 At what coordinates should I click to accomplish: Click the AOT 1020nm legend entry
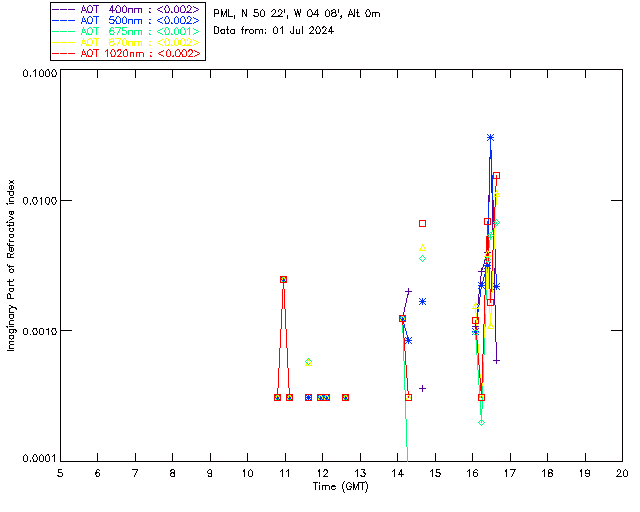[x=127, y=53]
